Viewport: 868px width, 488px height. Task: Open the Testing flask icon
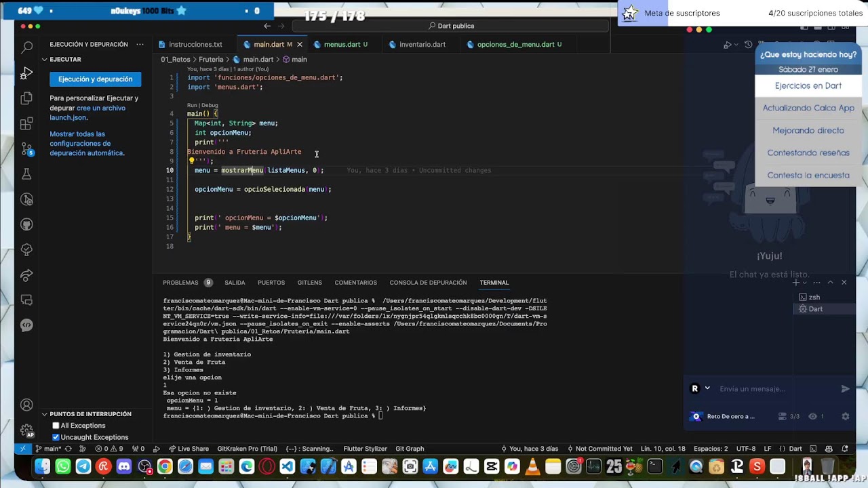pos(27,174)
